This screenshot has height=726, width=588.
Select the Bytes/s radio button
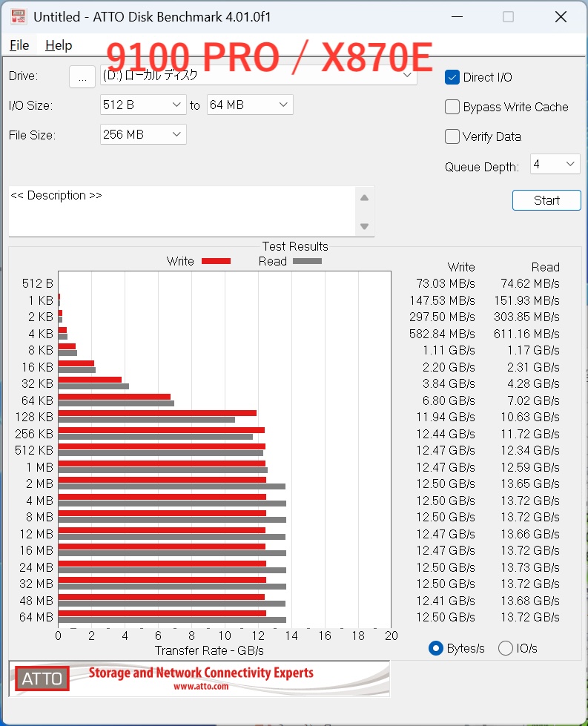coord(436,648)
